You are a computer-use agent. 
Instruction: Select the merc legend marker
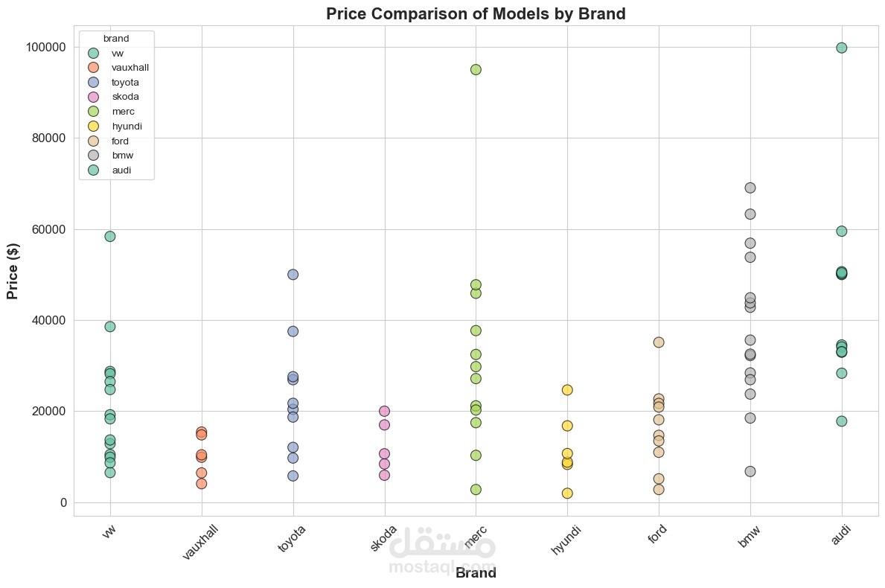pyautogui.click(x=93, y=112)
